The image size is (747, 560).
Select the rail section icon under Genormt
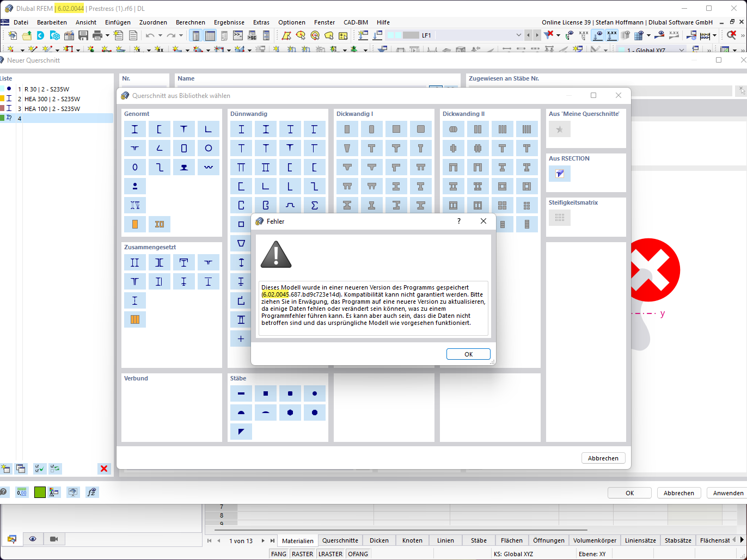click(x=184, y=167)
